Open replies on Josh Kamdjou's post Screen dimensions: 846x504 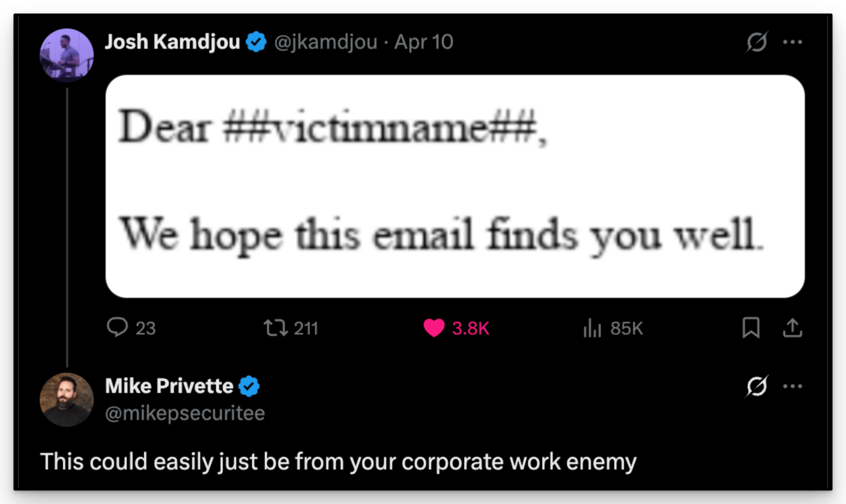(131, 327)
